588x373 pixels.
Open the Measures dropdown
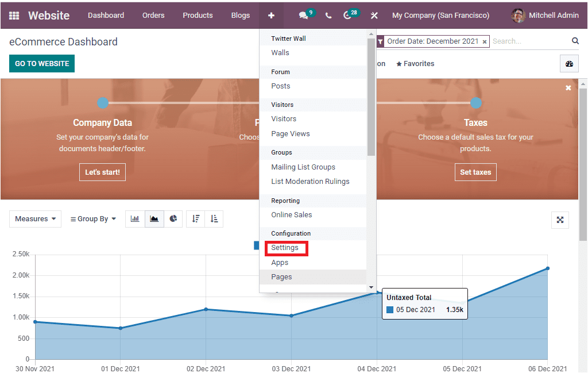coord(35,218)
